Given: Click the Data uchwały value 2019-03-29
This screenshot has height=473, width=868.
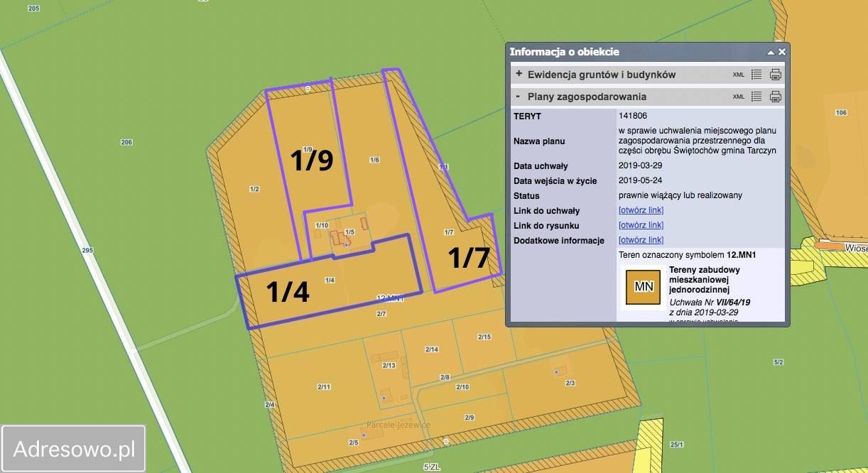Looking at the screenshot, I should pyautogui.click(x=640, y=165).
